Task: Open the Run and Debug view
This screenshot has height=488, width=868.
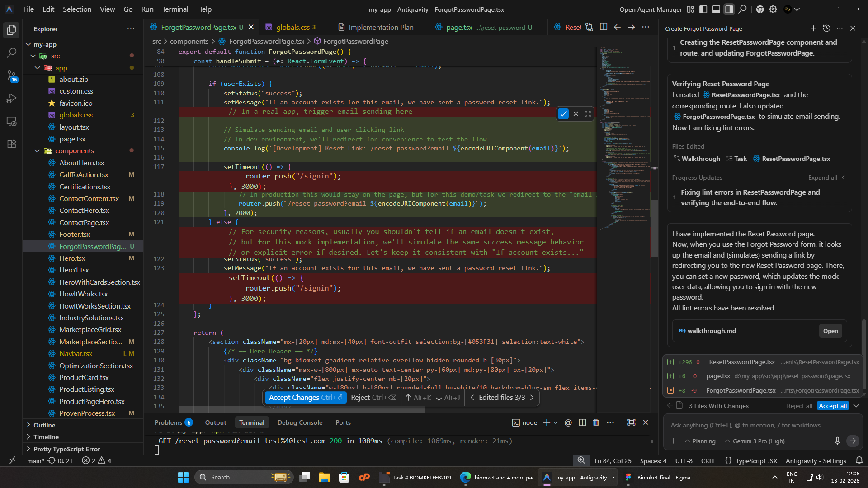Action: pos(12,99)
